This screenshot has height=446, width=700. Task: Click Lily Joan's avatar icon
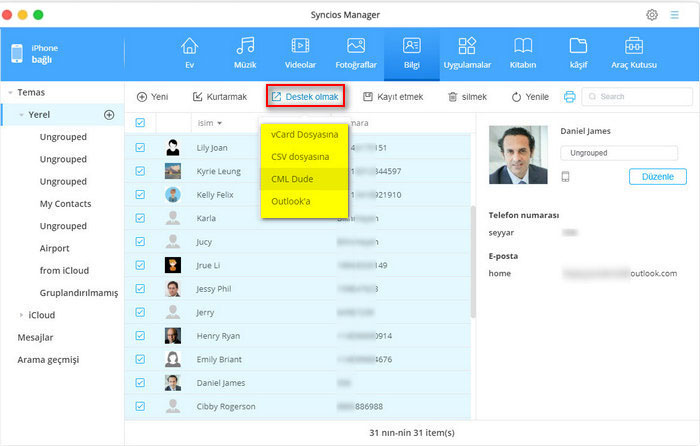(x=173, y=147)
